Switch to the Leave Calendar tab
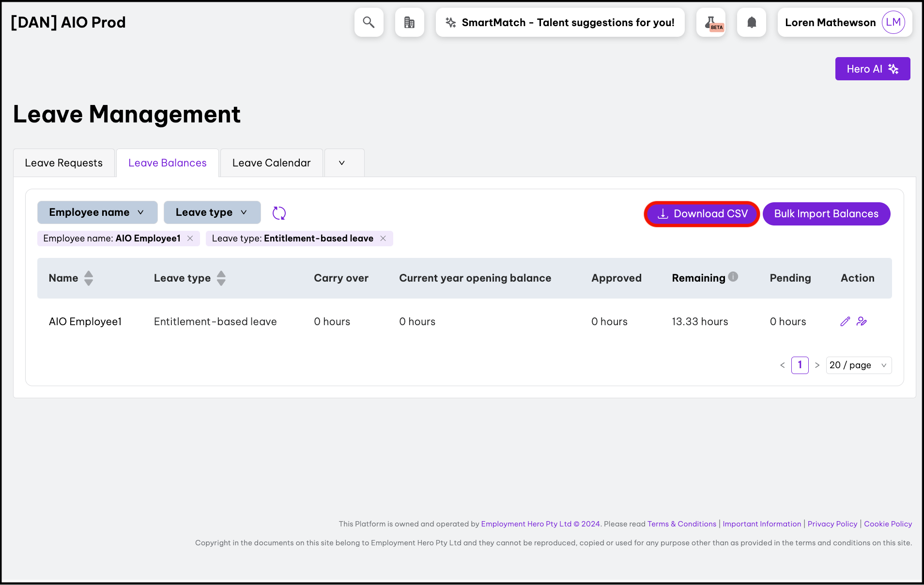The height and width of the screenshot is (585, 924). [x=271, y=163]
